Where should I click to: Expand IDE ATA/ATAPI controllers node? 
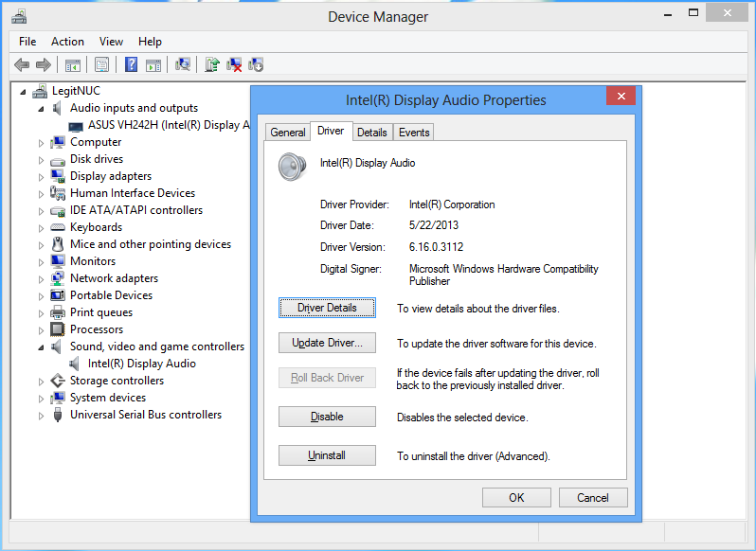coord(41,211)
